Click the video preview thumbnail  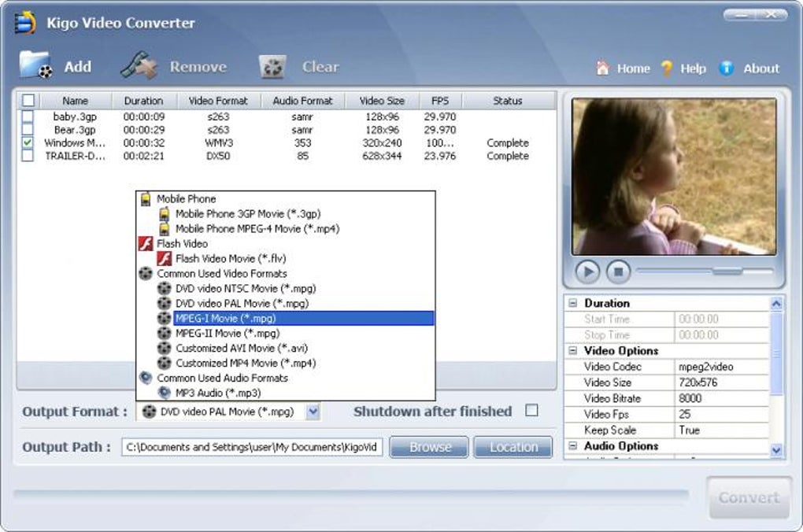click(674, 176)
